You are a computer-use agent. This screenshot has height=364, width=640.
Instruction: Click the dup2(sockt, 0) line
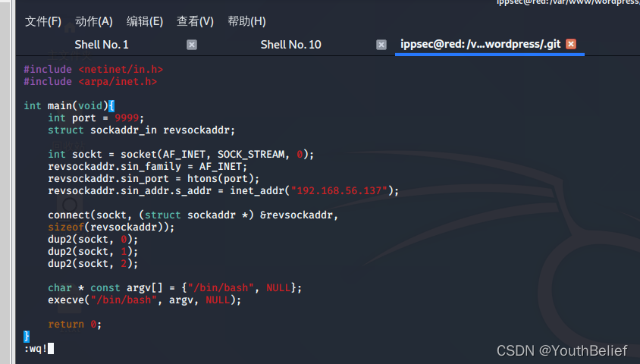point(93,239)
